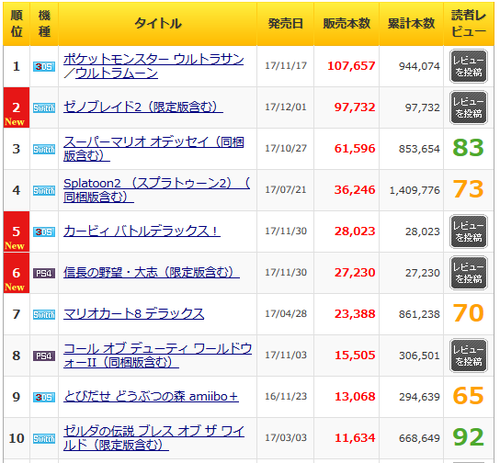Click sales figure 107,657

(x=351, y=66)
